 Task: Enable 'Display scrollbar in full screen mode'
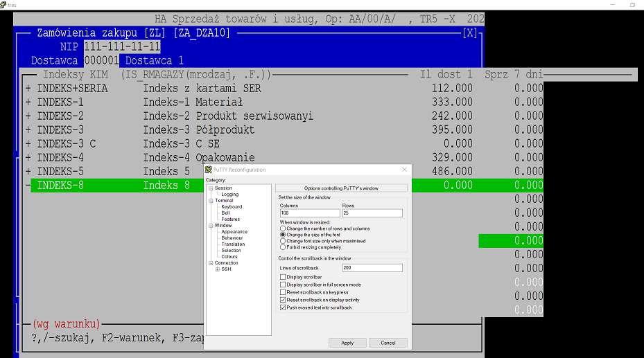(283, 285)
